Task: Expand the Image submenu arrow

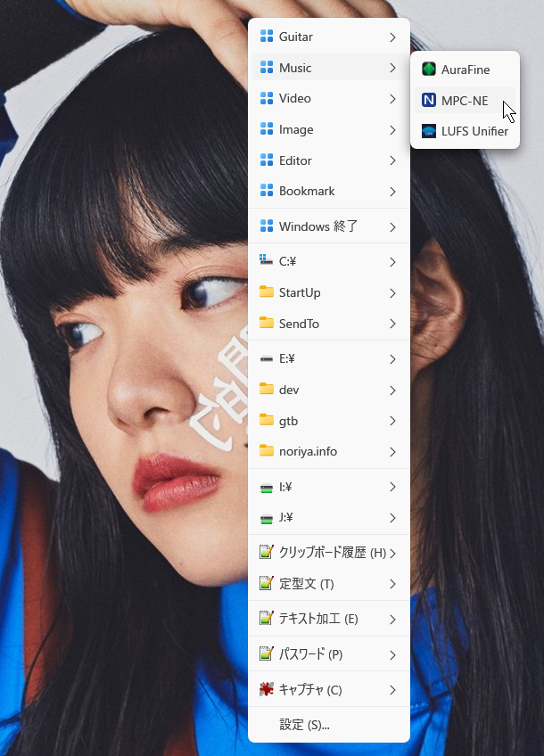Action: [392, 130]
